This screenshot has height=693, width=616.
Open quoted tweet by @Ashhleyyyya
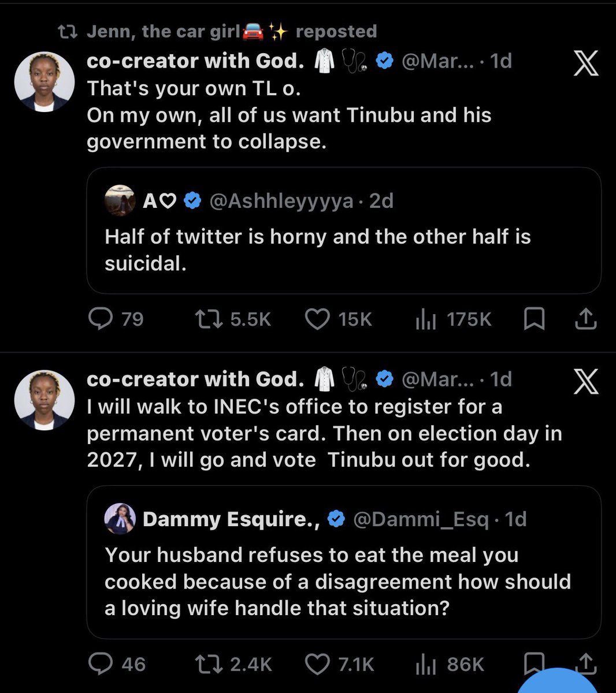click(x=344, y=230)
